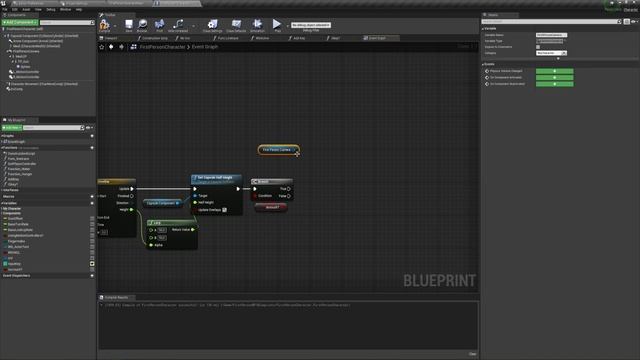Go forward with the graph navigation arrow
640x360 pixels.
[121, 47]
